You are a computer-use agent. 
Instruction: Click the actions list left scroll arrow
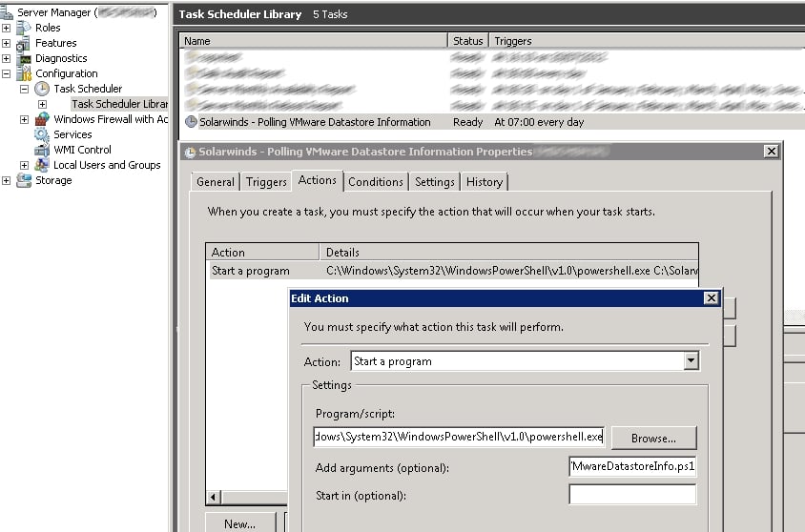click(214, 497)
